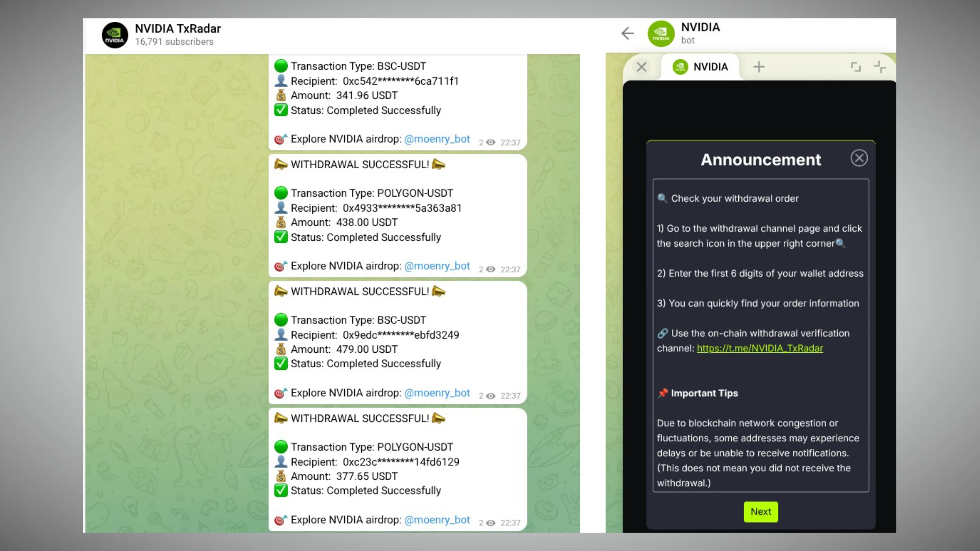Click Status: Completed Successfully in the 377.65 message
The image size is (980, 551).
click(365, 490)
